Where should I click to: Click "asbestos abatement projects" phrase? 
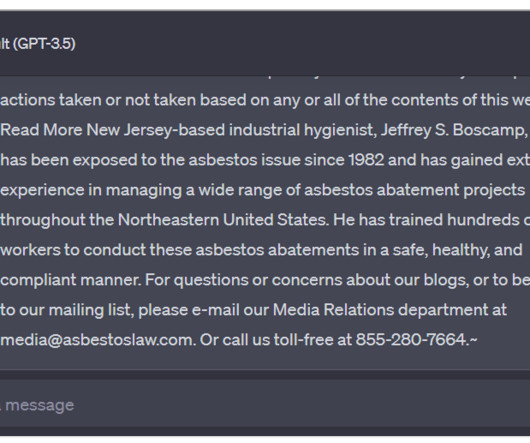(415, 190)
